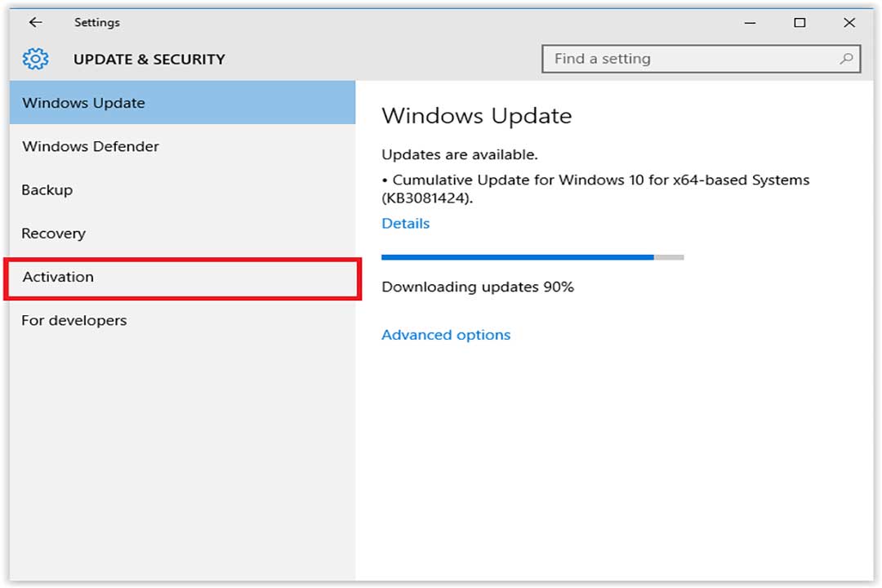Focus the Find a setting search box
This screenshot has height=588, width=882.
(x=701, y=59)
